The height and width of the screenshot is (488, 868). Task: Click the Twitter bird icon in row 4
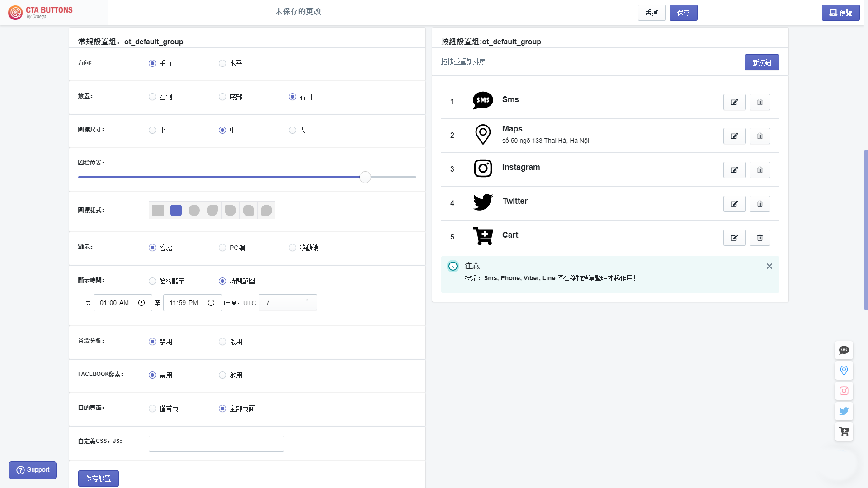(x=483, y=202)
